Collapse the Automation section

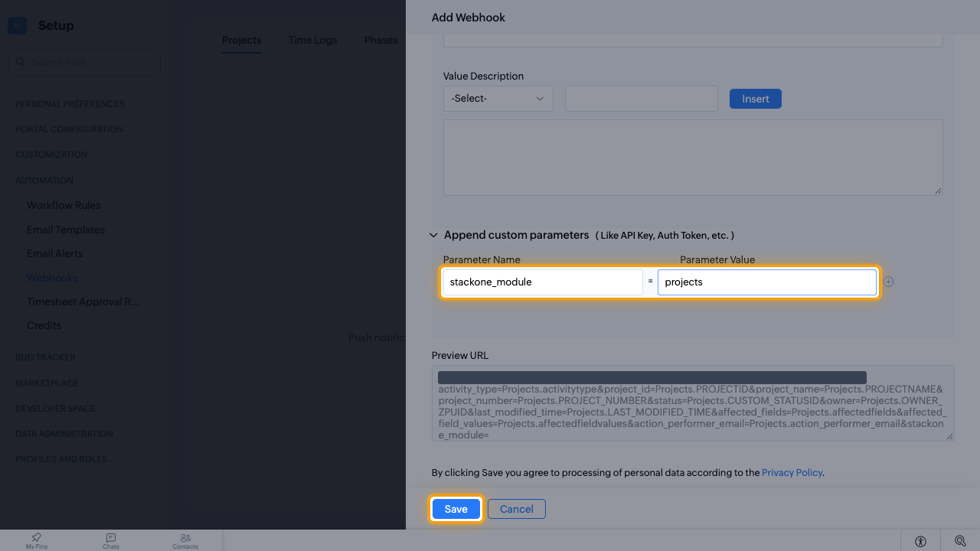click(44, 181)
